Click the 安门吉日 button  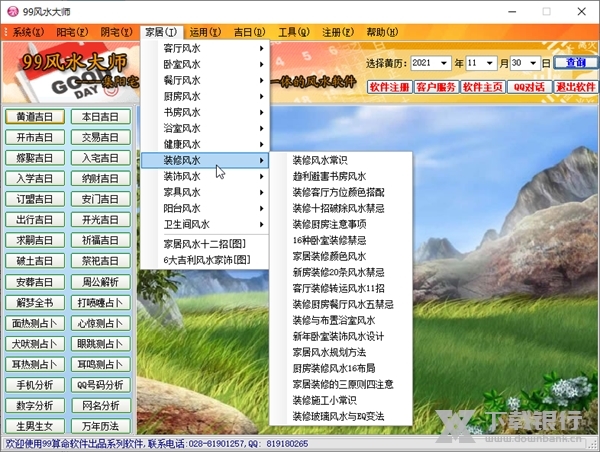101,199
